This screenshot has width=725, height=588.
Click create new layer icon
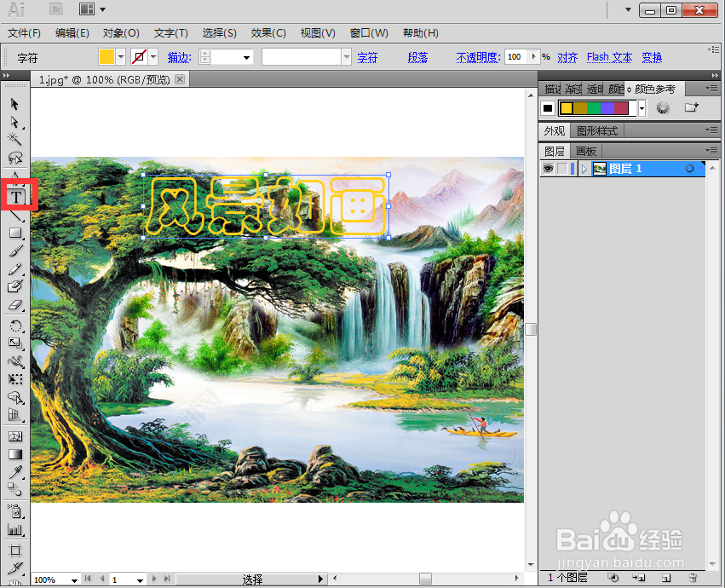(666, 578)
